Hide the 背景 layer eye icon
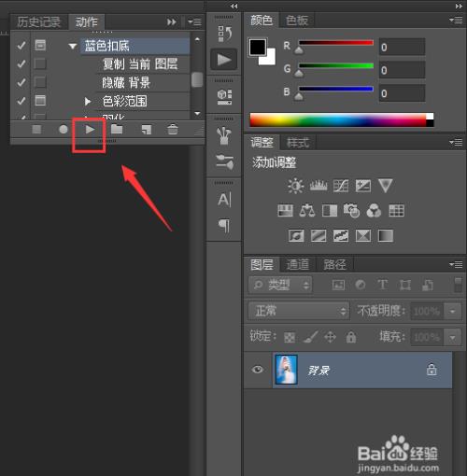This screenshot has width=467, height=476. [258, 370]
